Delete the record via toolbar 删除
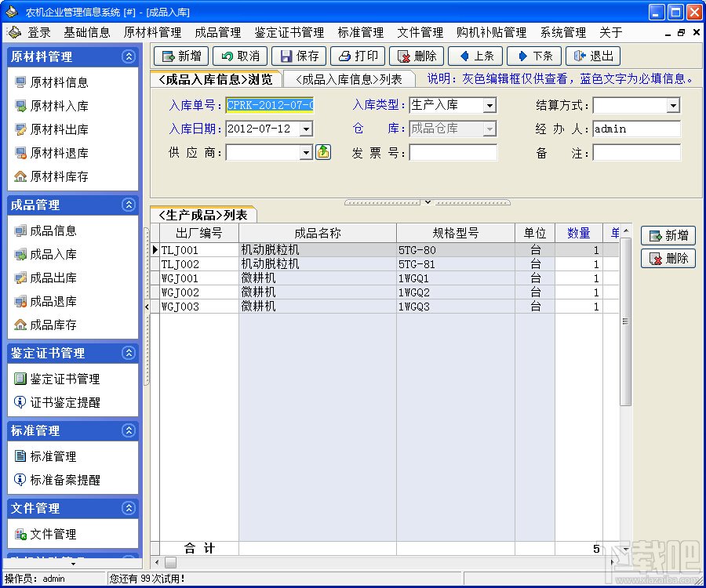 pos(417,56)
